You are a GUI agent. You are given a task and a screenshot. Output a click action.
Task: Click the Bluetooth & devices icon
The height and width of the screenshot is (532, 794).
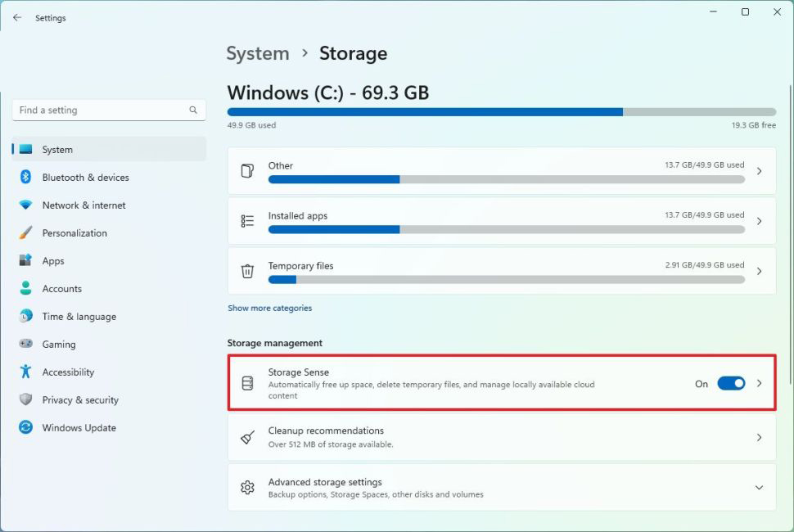(x=25, y=178)
